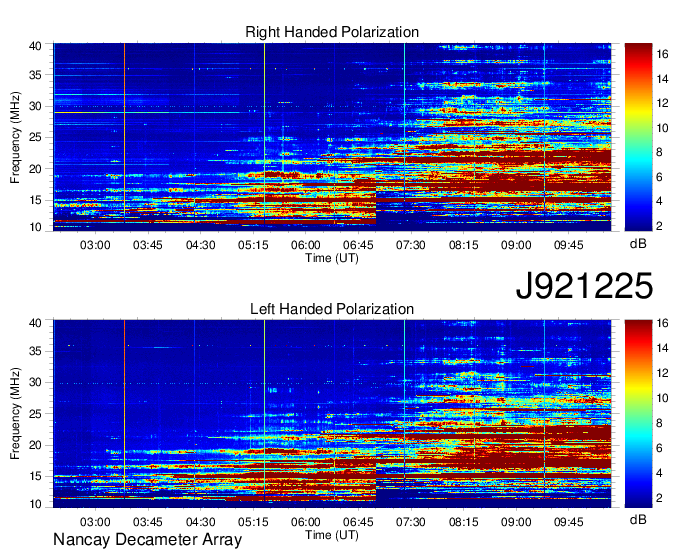This screenshot has width=680, height=552.
Task: Click "04:30" time tick on Right Handed plot
Action: [x=200, y=245]
